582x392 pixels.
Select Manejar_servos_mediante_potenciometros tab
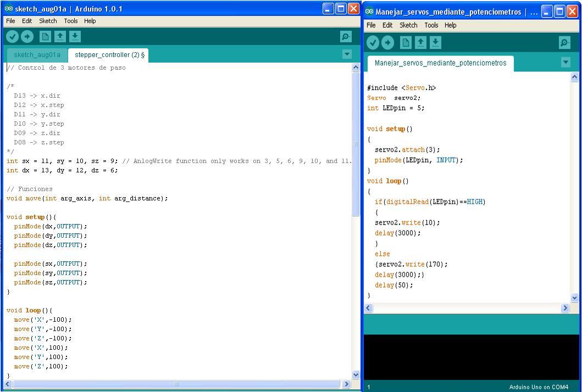click(441, 63)
